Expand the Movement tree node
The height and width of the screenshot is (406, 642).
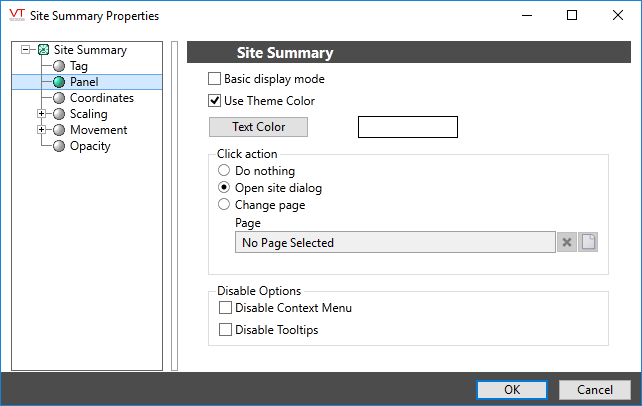[x=41, y=130]
